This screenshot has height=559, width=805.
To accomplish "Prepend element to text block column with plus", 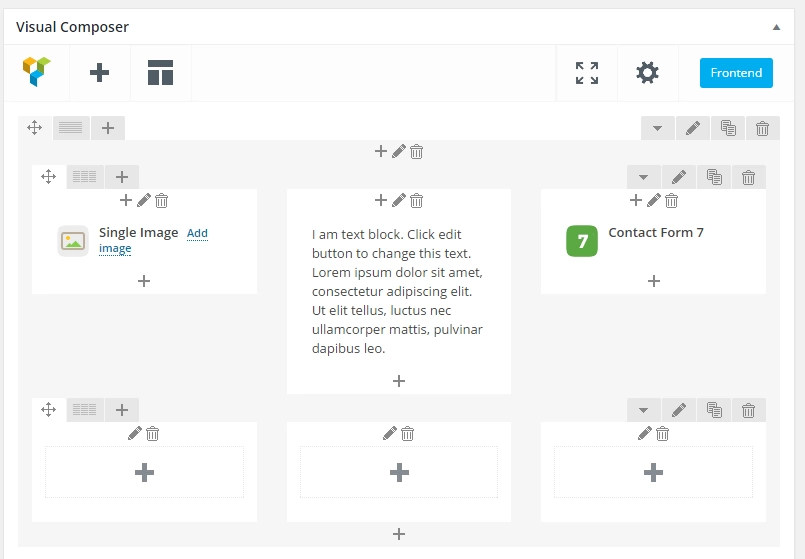I will (380, 200).
